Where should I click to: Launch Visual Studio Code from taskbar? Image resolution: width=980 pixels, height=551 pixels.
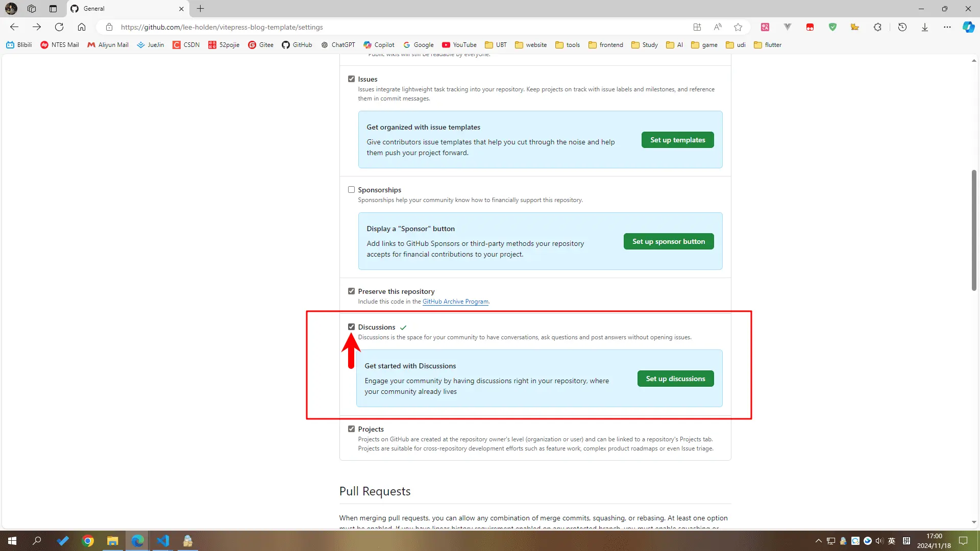[163, 541]
